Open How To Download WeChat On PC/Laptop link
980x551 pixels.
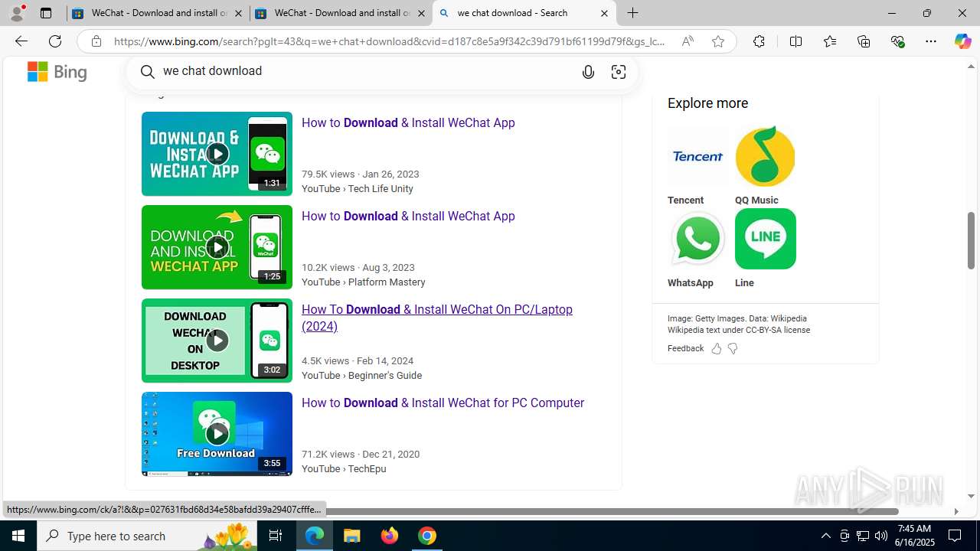point(437,318)
